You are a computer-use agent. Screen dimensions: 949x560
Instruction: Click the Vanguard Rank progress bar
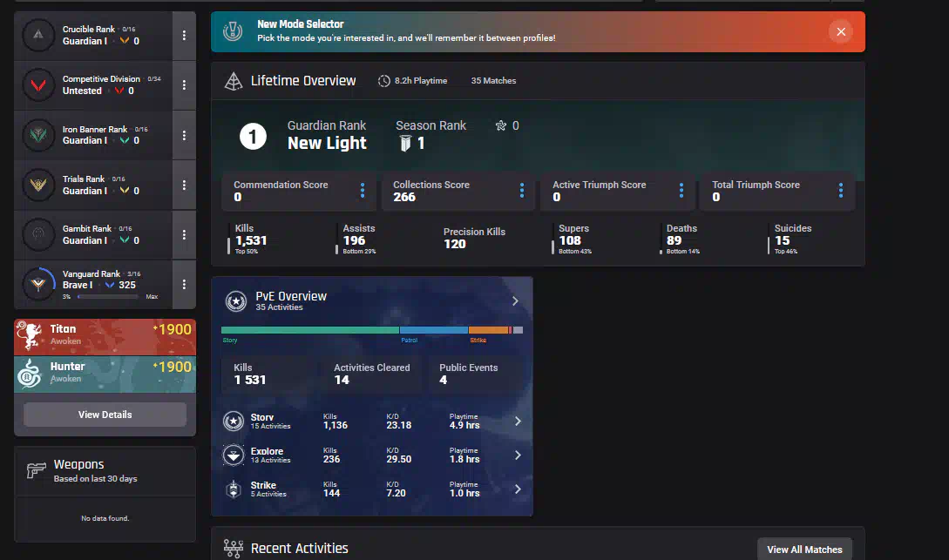pyautogui.click(x=108, y=296)
